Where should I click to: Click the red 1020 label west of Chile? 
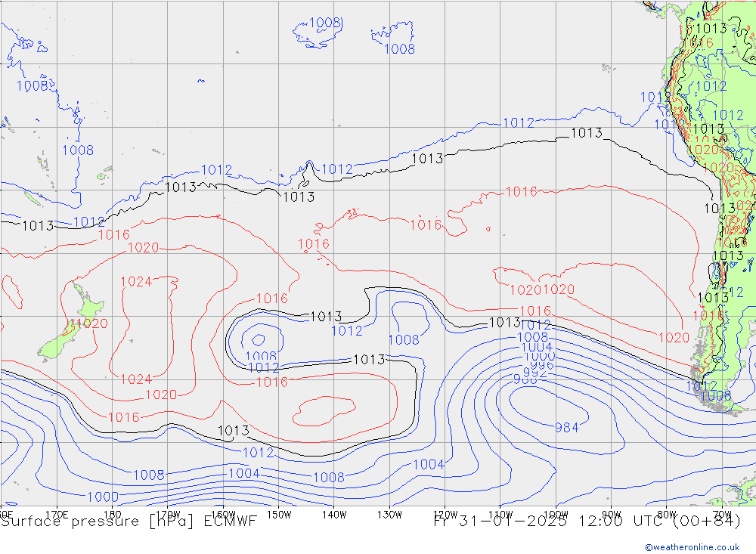pyautogui.click(x=674, y=338)
